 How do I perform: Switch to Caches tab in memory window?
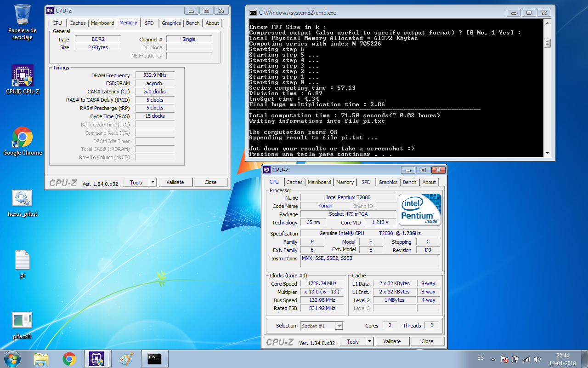(78, 23)
